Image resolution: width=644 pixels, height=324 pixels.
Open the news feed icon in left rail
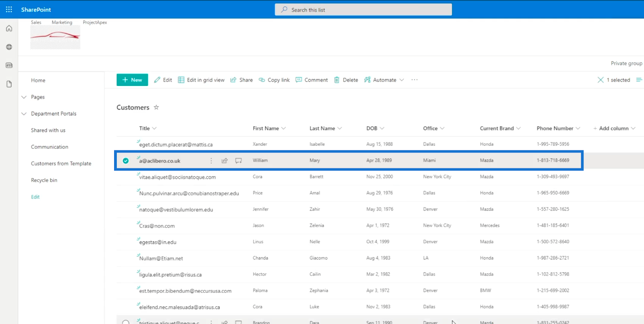(9, 65)
